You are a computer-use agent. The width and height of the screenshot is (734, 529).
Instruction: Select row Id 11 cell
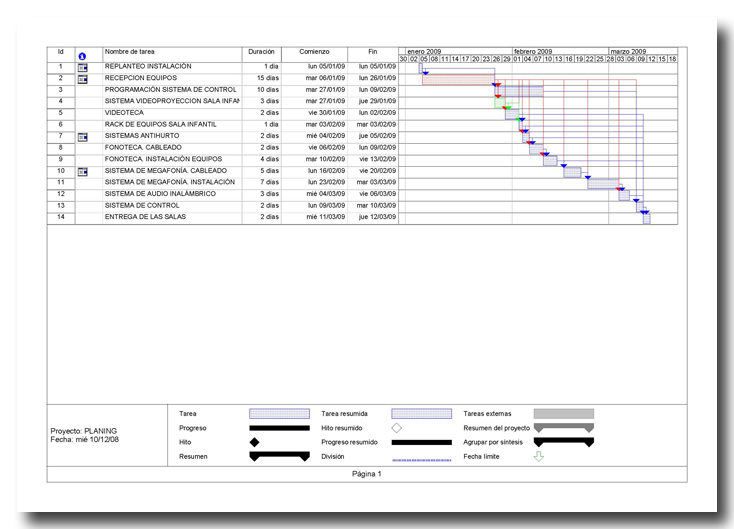[61, 182]
